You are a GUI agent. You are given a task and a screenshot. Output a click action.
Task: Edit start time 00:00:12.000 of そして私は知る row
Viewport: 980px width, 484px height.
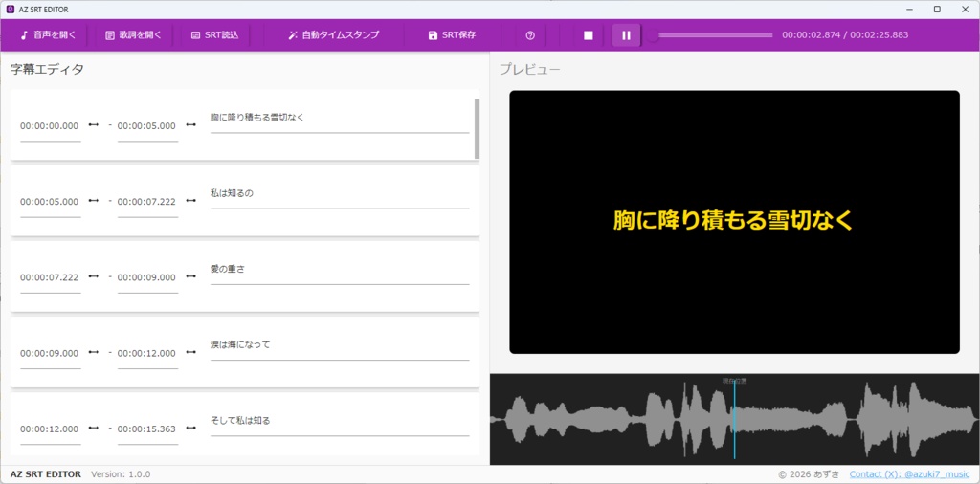pos(50,429)
